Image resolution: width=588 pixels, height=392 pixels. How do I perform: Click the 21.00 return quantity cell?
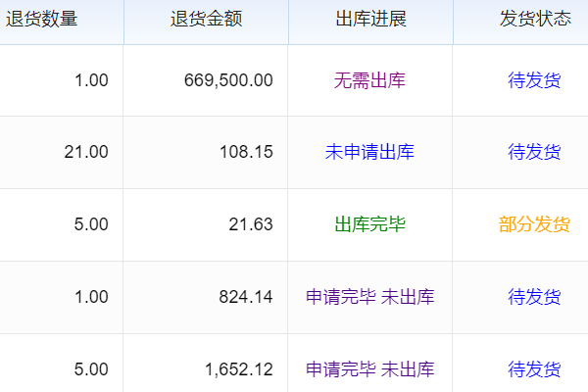pyautogui.click(x=86, y=152)
